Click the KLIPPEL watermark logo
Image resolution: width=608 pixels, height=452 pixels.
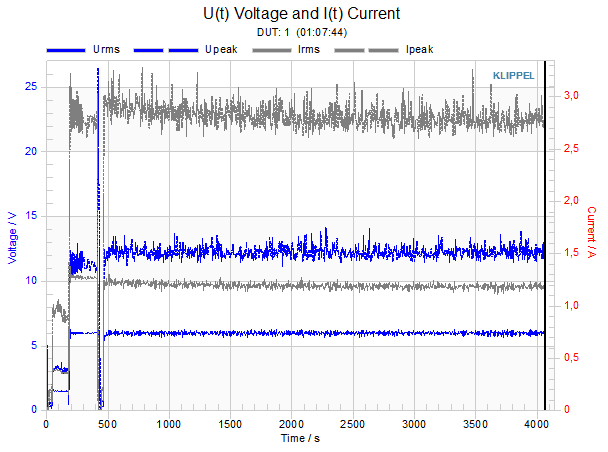[513, 76]
